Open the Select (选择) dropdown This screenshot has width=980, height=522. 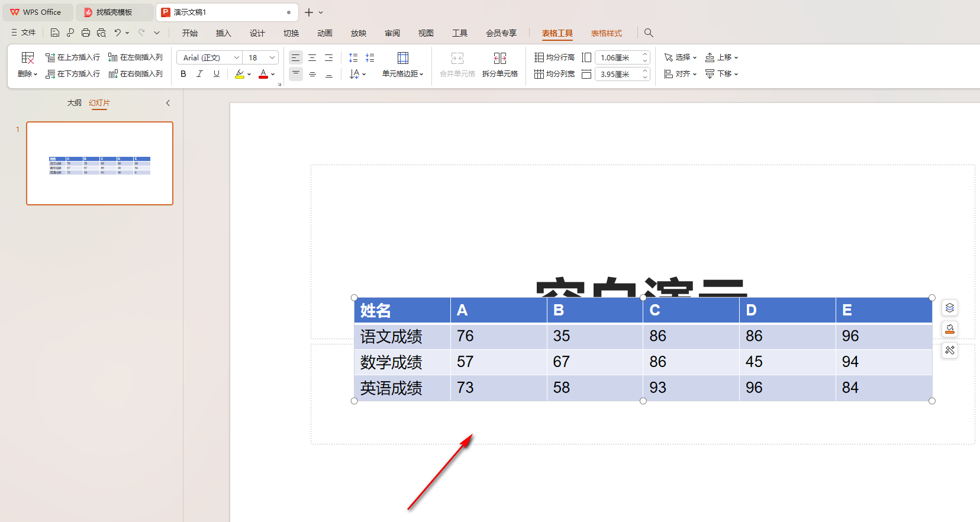pos(681,57)
